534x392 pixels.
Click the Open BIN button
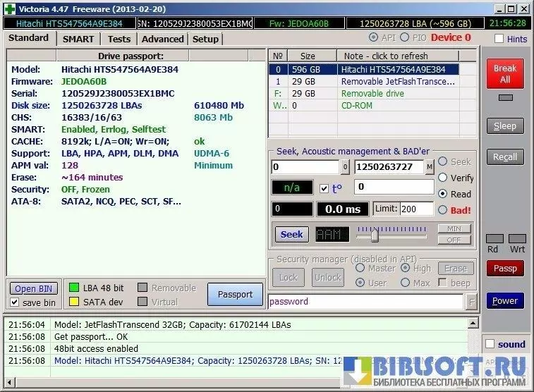pos(35,288)
